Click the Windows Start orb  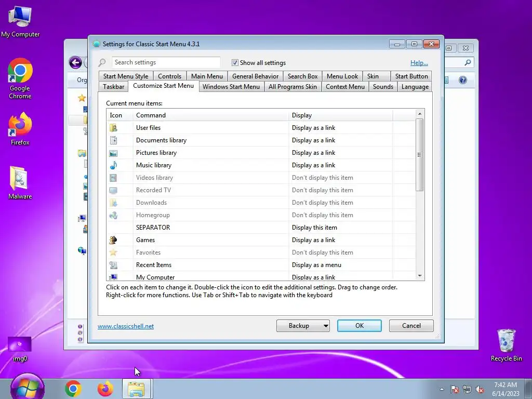tap(28, 388)
